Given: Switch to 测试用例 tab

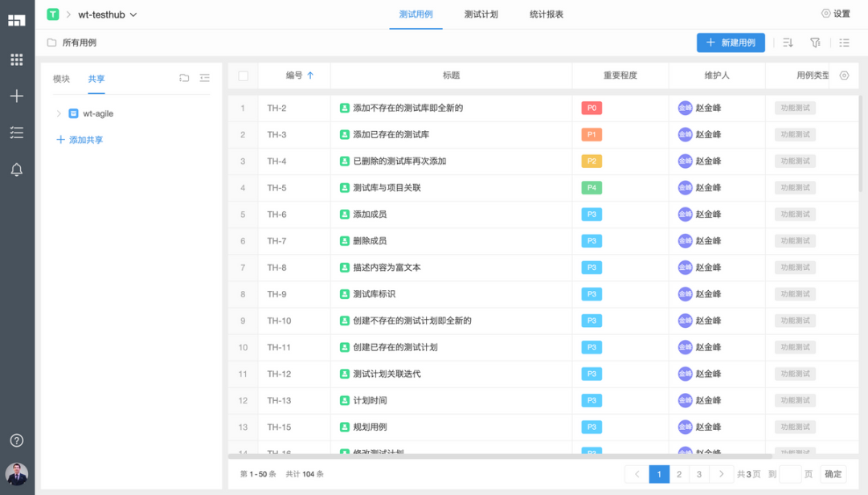Looking at the screenshot, I should 416,14.
